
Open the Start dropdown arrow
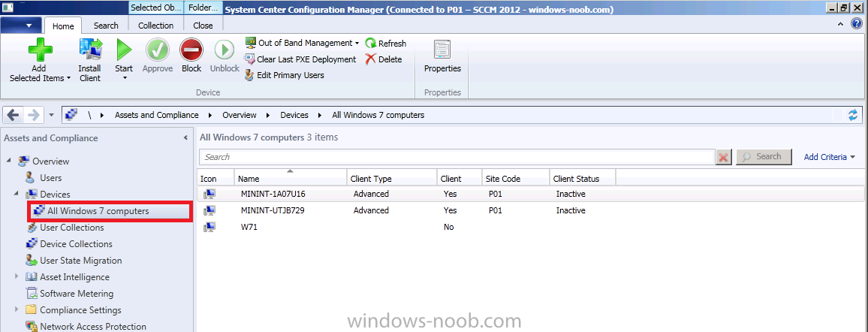pos(124,79)
